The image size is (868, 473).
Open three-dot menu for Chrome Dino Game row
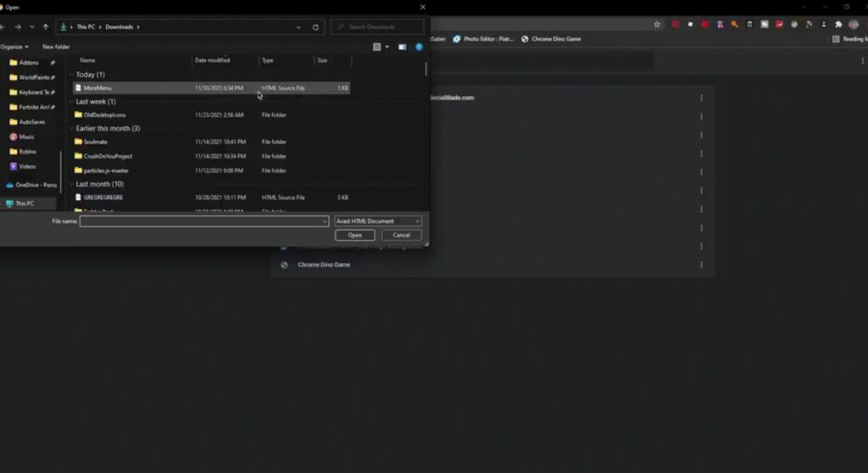pyautogui.click(x=701, y=264)
